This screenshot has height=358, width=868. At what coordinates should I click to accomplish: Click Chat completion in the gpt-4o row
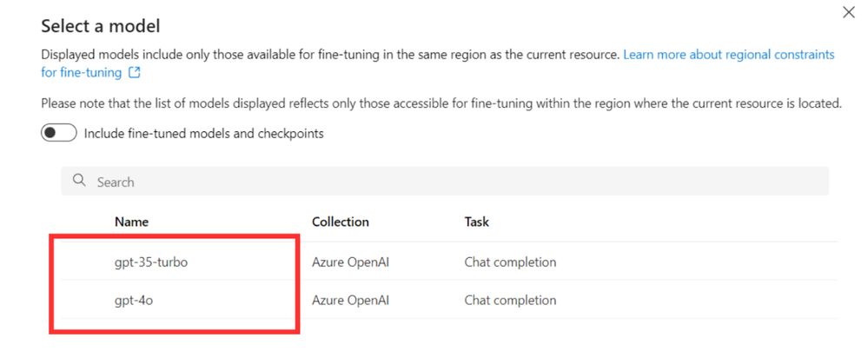tap(510, 301)
